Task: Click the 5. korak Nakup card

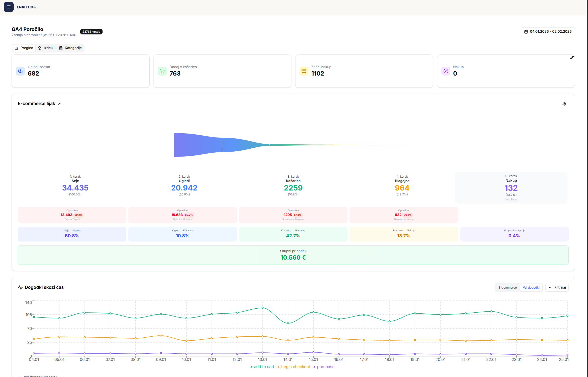Action: tap(511, 188)
